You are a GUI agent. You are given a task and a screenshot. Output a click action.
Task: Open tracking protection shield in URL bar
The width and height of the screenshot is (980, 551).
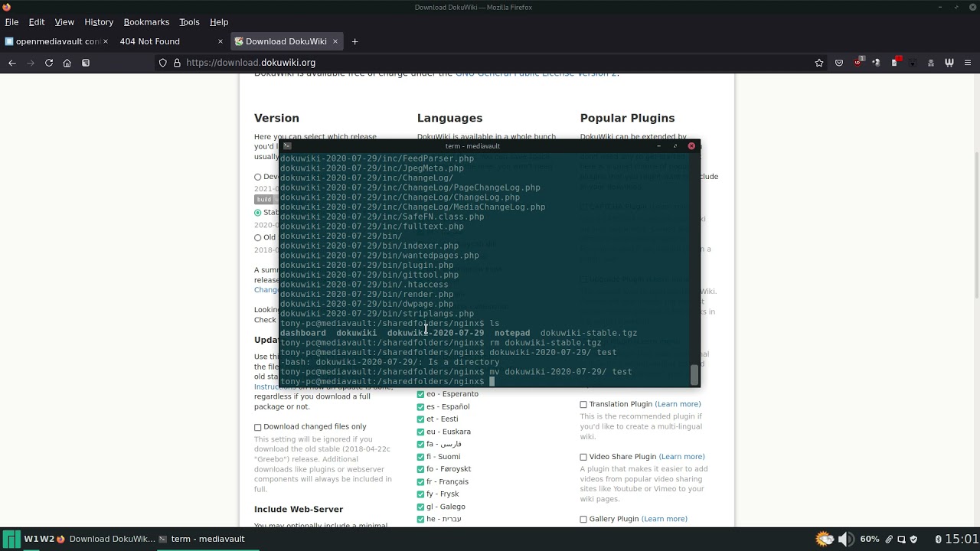[162, 63]
